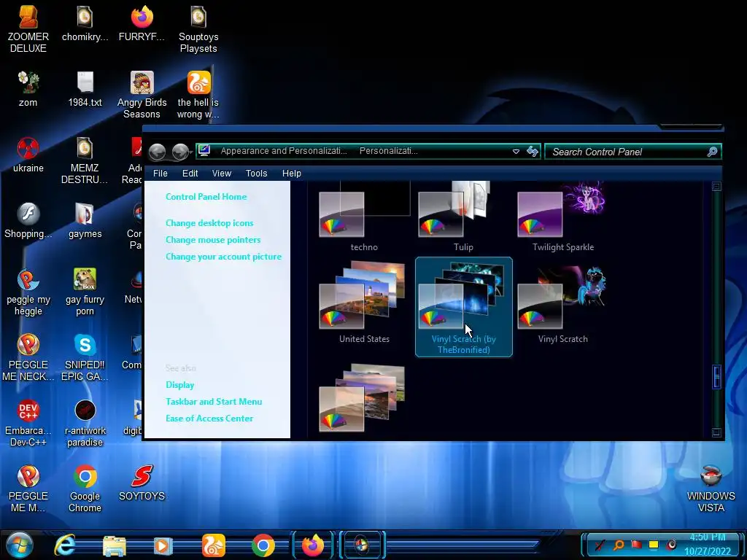Open Windows Media Player taskbar icon

point(163,545)
